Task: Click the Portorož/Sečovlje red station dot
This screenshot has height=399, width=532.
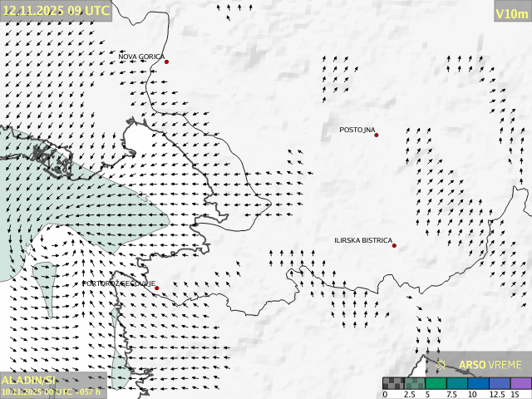Action: point(155,285)
